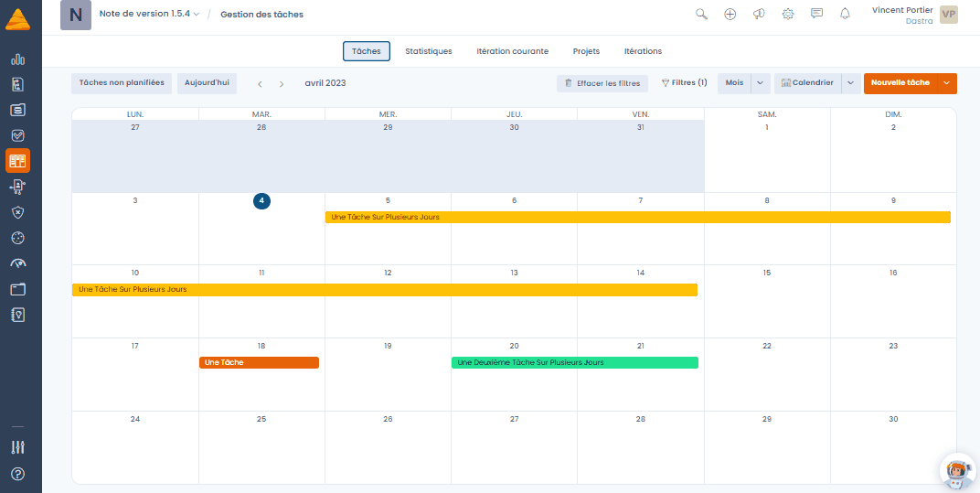Screen dimensions: 980x493
Task: Go to next month arrow
Action: (282, 84)
